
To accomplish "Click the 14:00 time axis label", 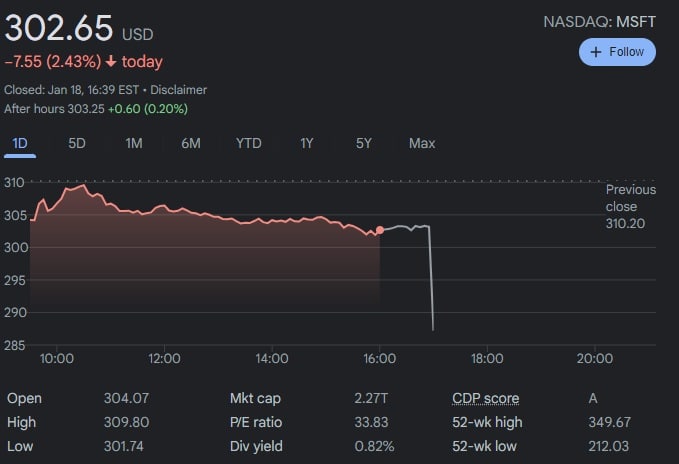I will click(272, 358).
